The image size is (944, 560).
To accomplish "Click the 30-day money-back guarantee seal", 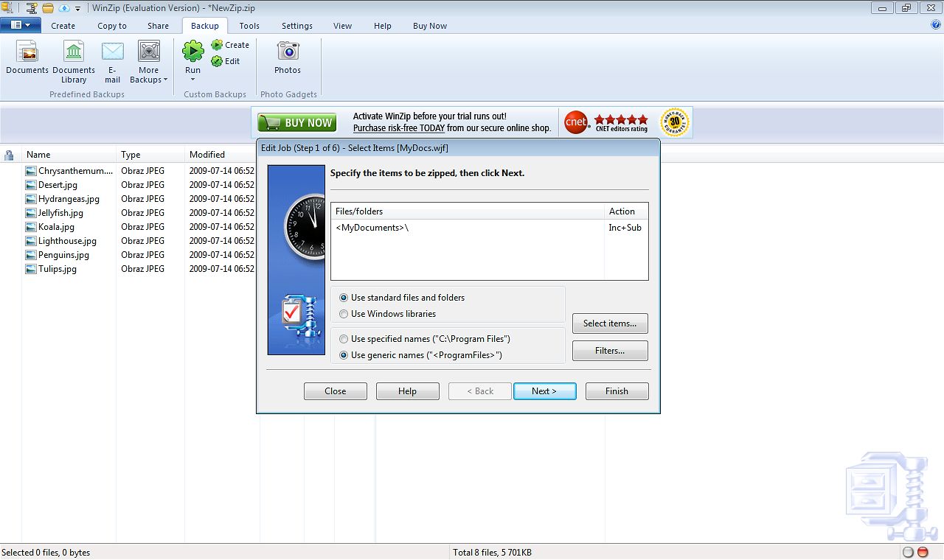I will pos(674,122).
